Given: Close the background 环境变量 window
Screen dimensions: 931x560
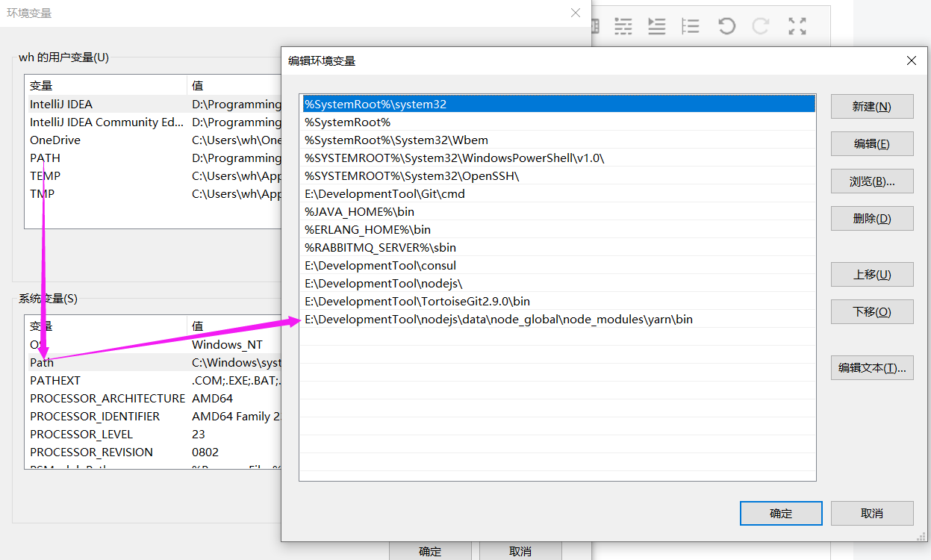Looking at the screenshot, I should coord(576,13).
